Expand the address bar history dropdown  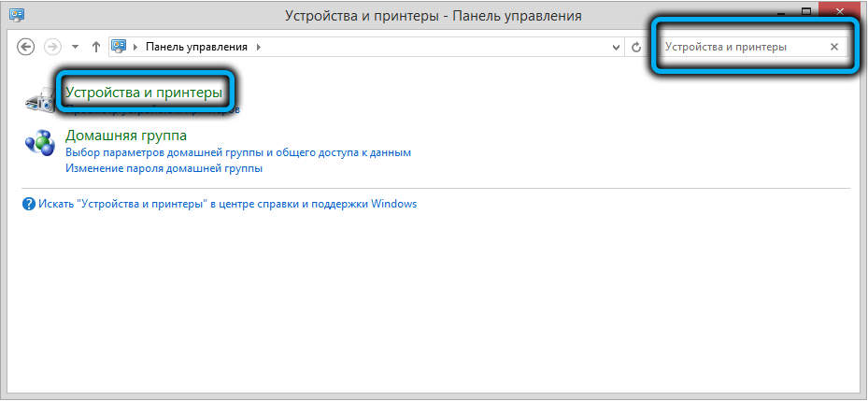[615, 47]
